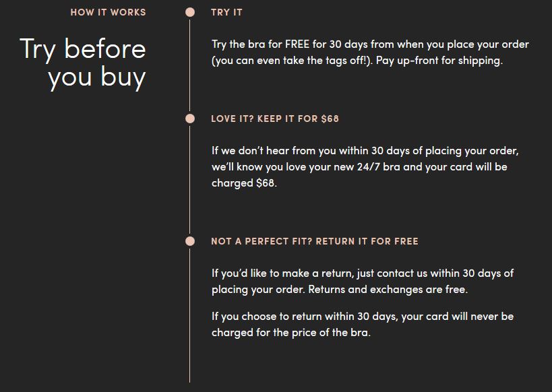Click 'charged for the price of the bra' text
552x392 pixels.
click(290, 333)
